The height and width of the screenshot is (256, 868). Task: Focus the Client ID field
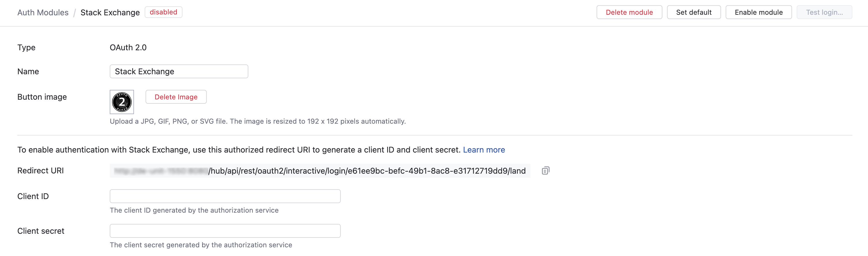tap(225, 196)
